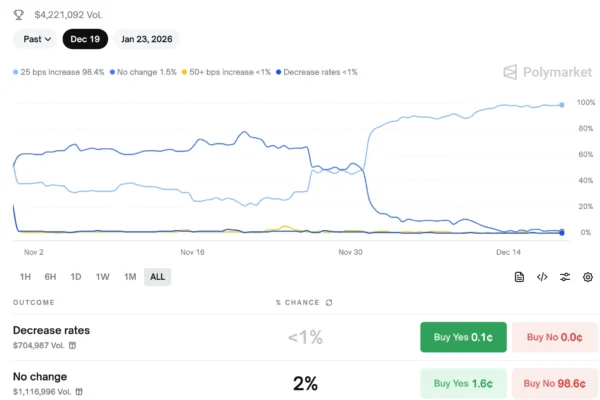The height and width of the screenshot is (400, 600).
Task: Buy No on No change at 98.6¢
Action: (x=554, y=383)
